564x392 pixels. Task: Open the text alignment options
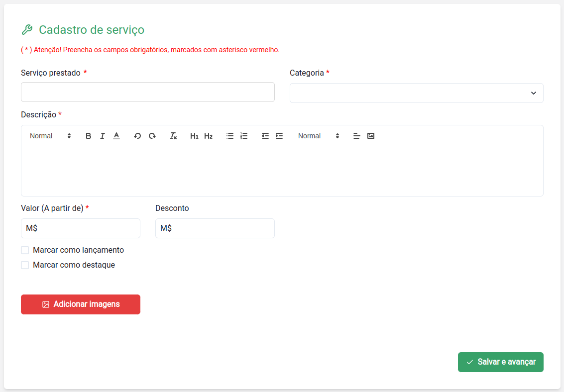(x=356, y=135)
